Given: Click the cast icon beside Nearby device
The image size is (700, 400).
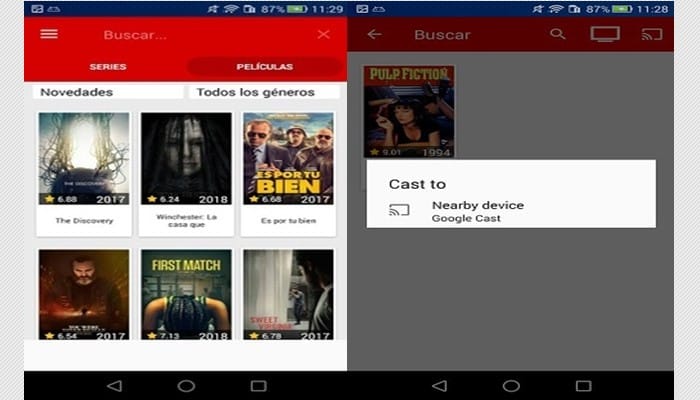Looking at the screenshot, I should coord(399,210).
